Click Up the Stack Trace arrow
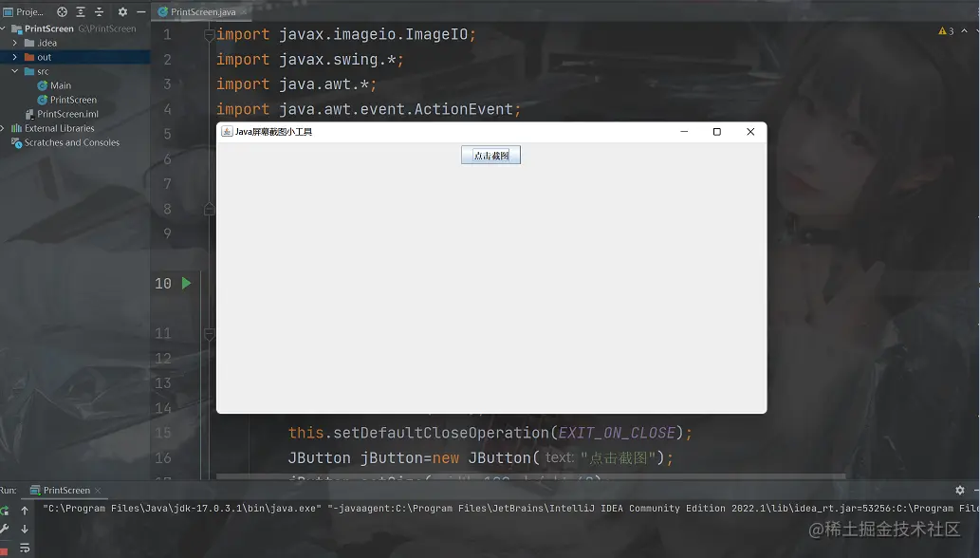 tap(25, 511)
